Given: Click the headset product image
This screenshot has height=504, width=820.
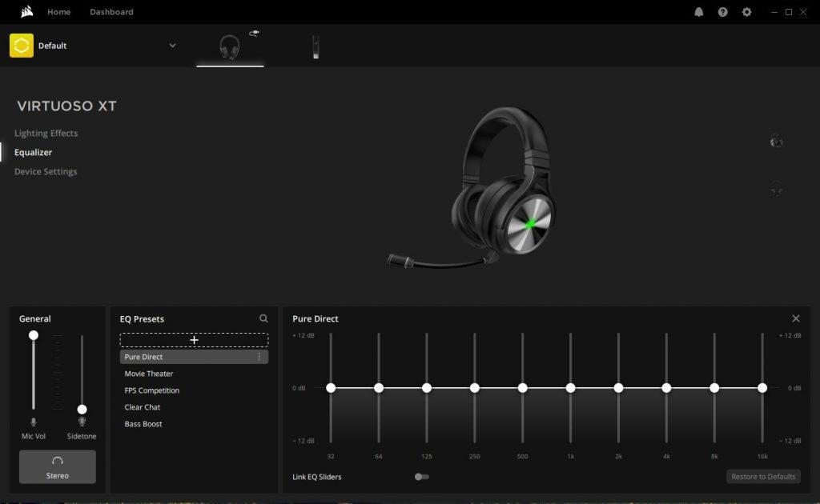Looking at the screenshot, I should tap(472, 188).
